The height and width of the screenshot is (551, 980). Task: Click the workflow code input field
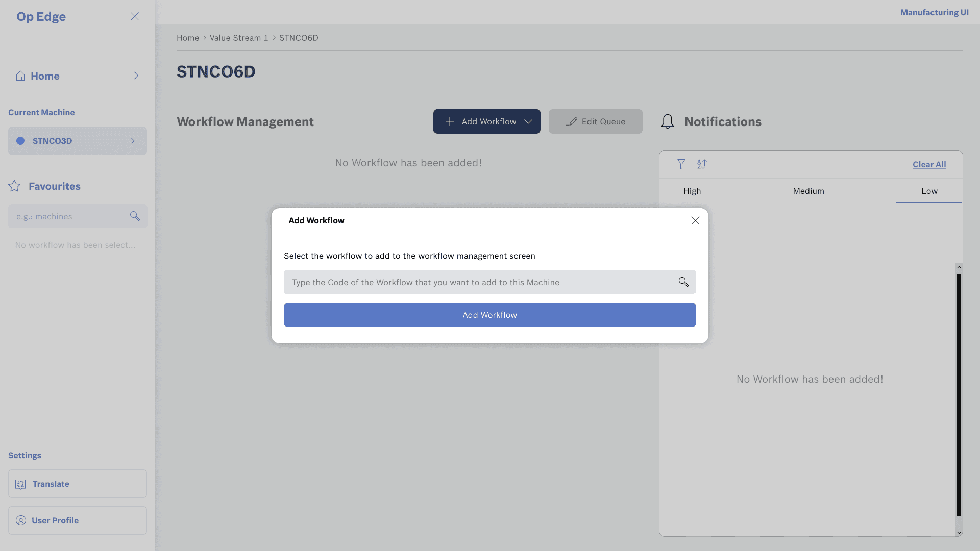pos(480,282)
